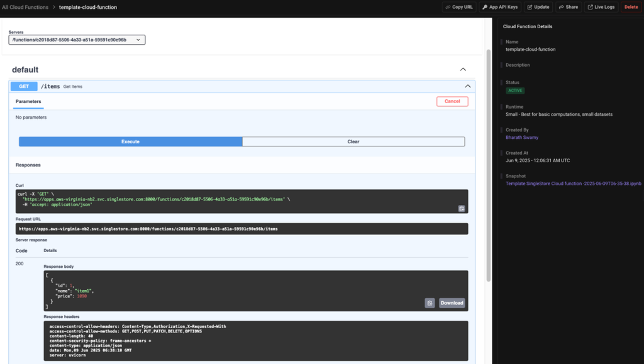Click the ACTIVE status badge

(515, 91)
